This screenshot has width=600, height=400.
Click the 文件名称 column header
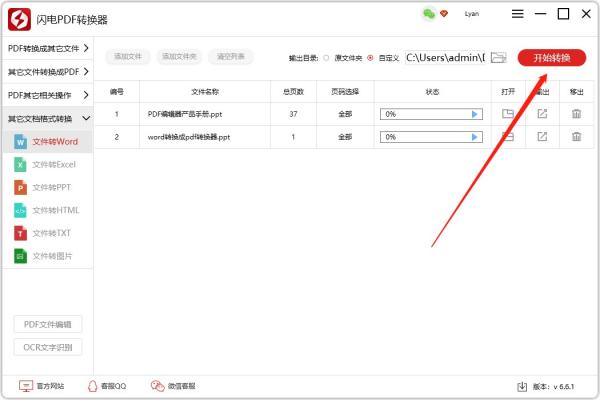click(x=205, y=92)
